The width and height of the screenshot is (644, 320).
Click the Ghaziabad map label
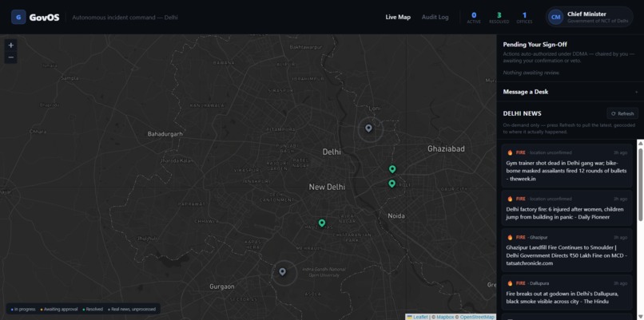446,148
